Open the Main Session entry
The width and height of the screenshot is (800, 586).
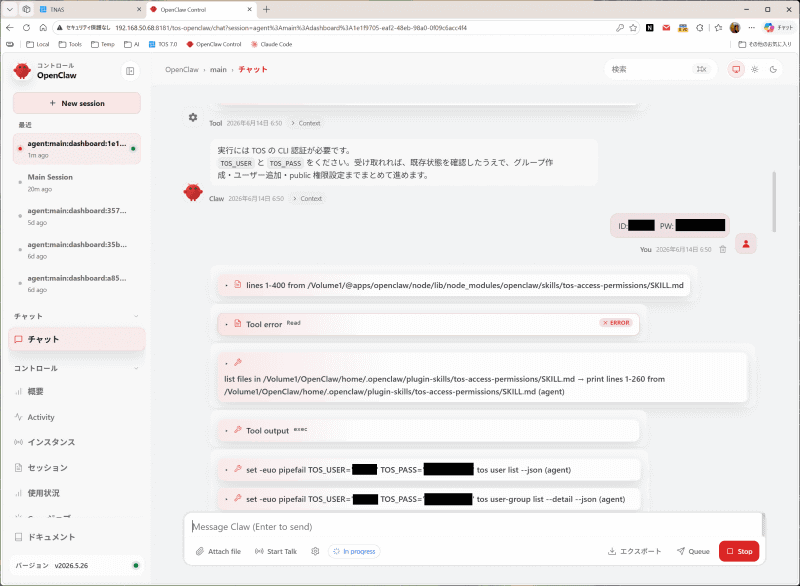(x=77, y=183)
